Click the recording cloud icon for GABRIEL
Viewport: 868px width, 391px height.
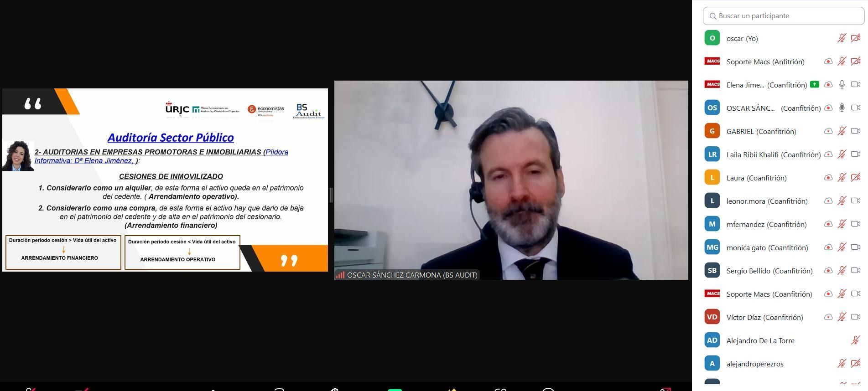click(828, 131)
